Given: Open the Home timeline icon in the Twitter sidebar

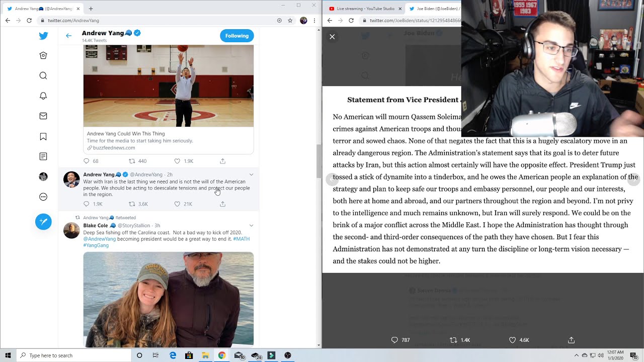Looking at the screenshot, I should coord(43,56).
